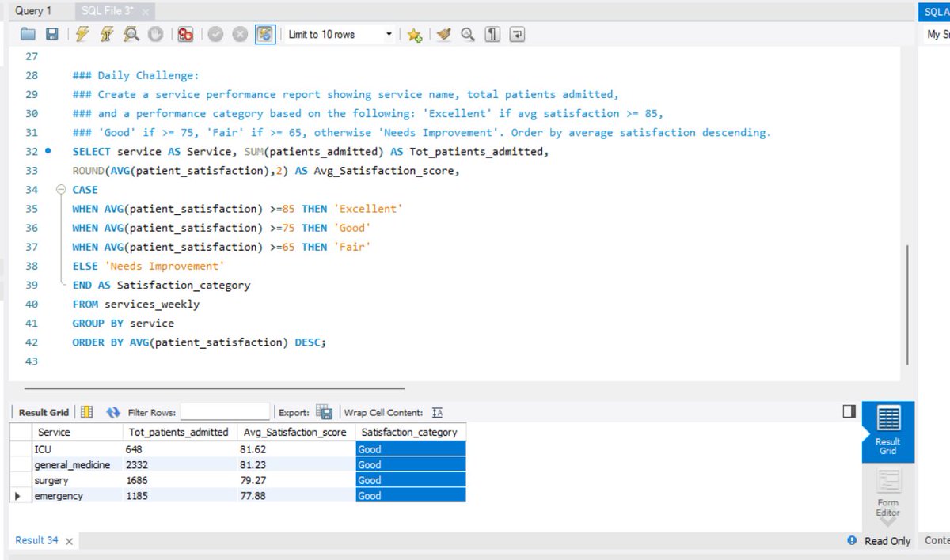This screenshot has width=950, height=560.
Task: Click the Result Grid label
Action: click(44, 412)
